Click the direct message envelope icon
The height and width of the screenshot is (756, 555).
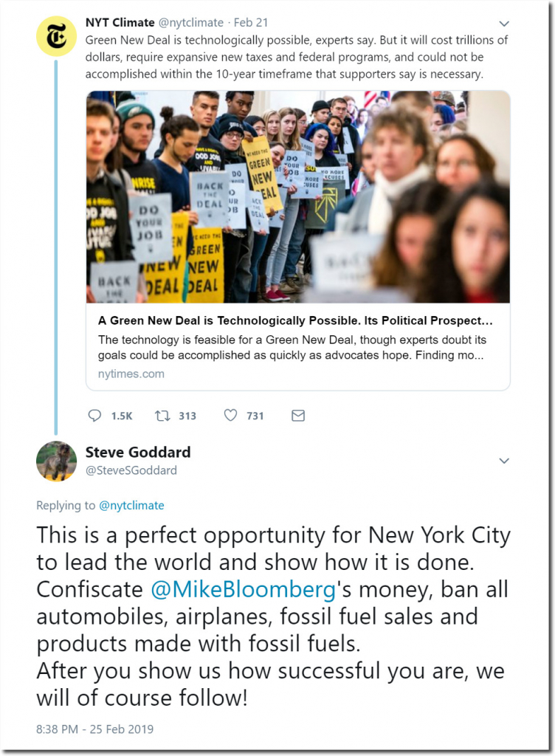[x=298, y=416]
